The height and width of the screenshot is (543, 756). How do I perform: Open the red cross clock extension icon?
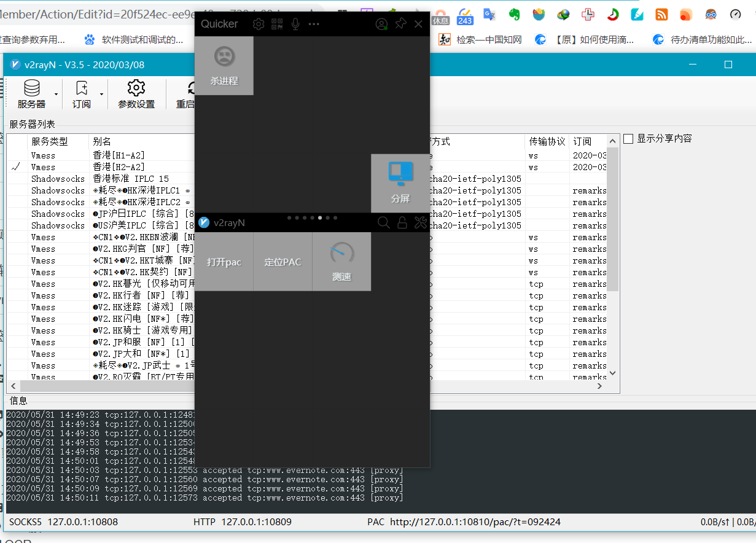coord(588,14)
